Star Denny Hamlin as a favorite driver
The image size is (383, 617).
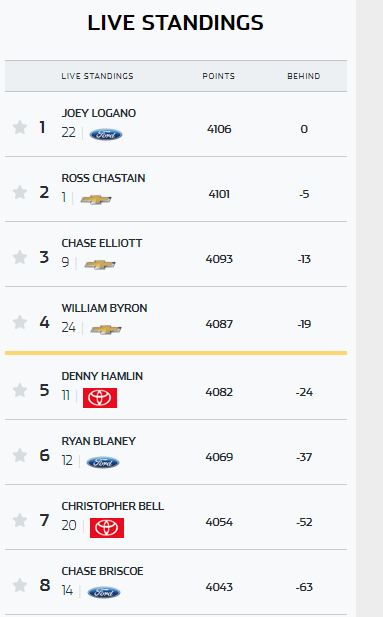20,390
